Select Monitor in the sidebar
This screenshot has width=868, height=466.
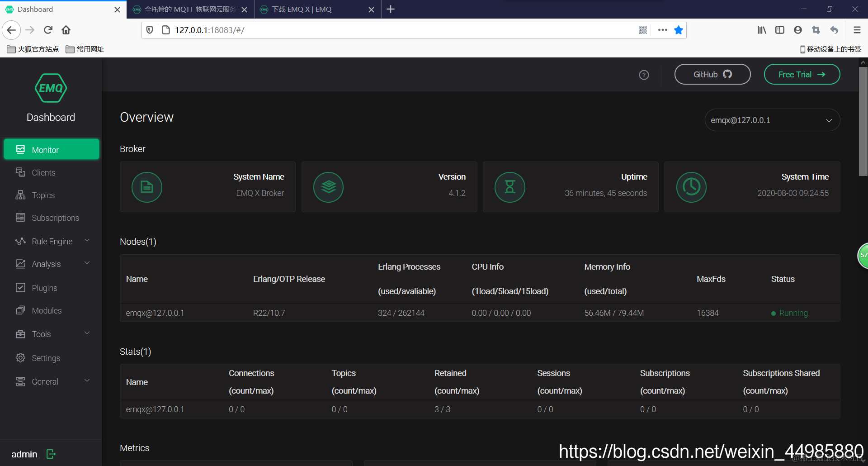click(52, 149)
